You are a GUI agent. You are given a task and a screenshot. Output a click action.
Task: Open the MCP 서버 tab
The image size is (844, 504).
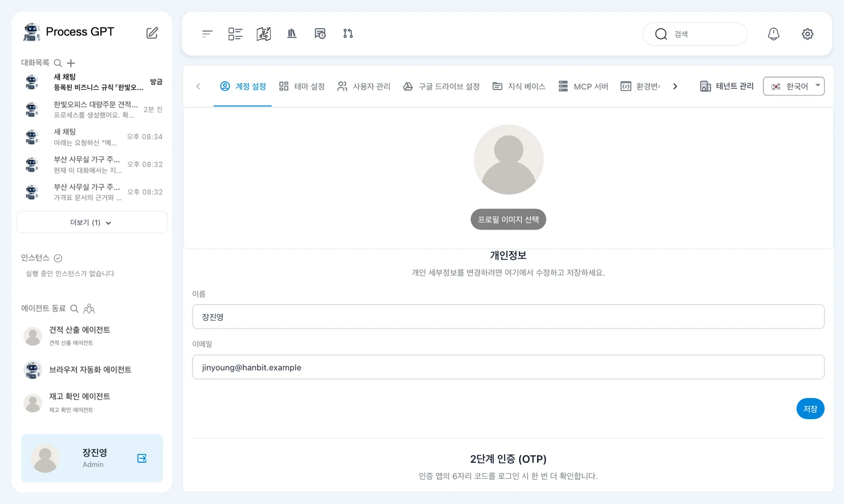(x=583, y=86)
